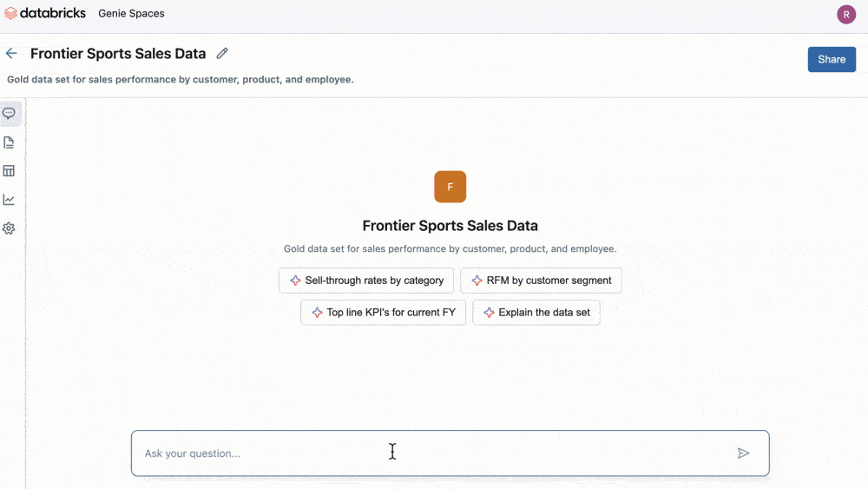Open the data table sidebar icon
868x489 pixels.
pos(10,171)
